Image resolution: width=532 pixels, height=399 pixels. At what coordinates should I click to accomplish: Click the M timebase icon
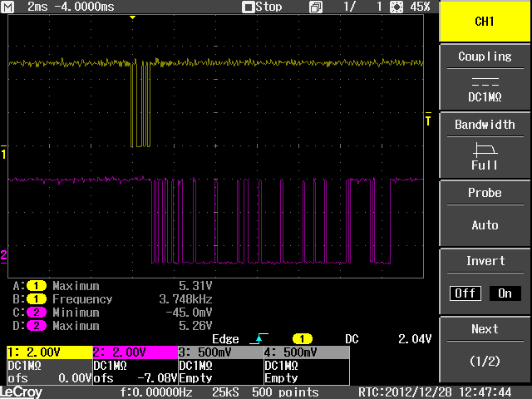7,7
